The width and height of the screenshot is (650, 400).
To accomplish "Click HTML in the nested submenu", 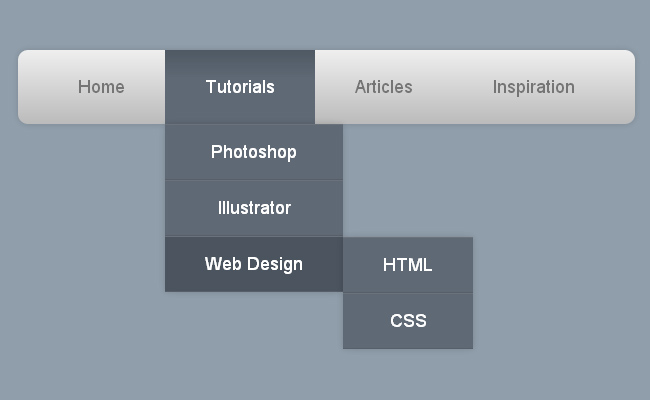I will 408,265.
